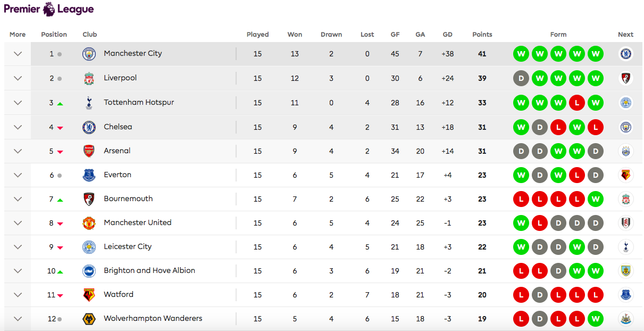
Task: Open Manchester United club link
Action: (138, 222)
